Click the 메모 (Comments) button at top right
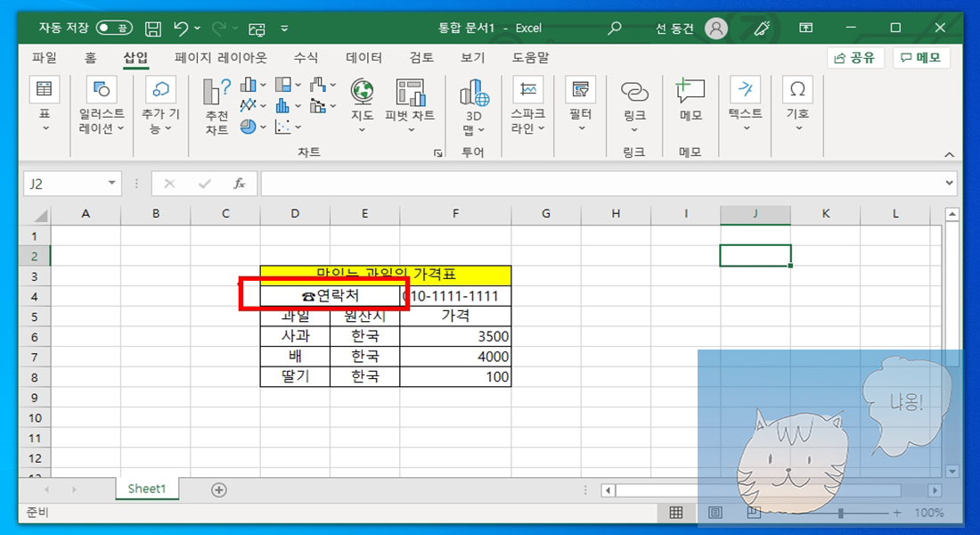The width and height of the screenshot is (980, 535). tap(920, 58)
